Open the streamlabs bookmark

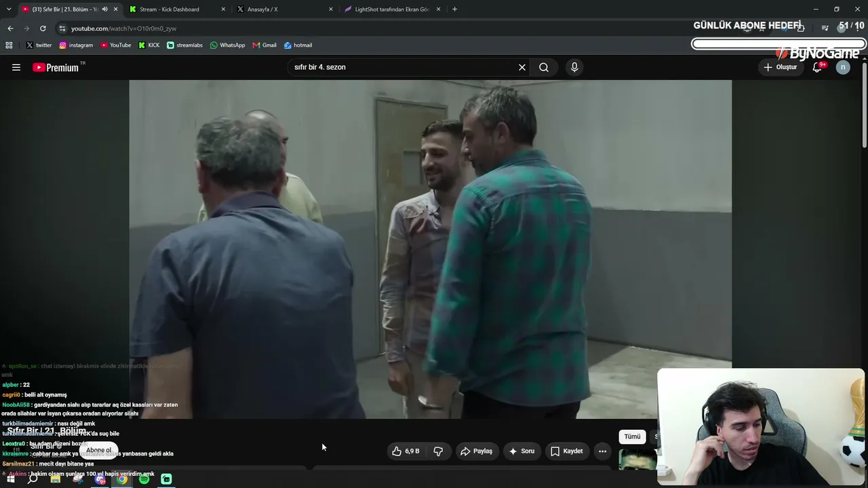coord(184,45)
